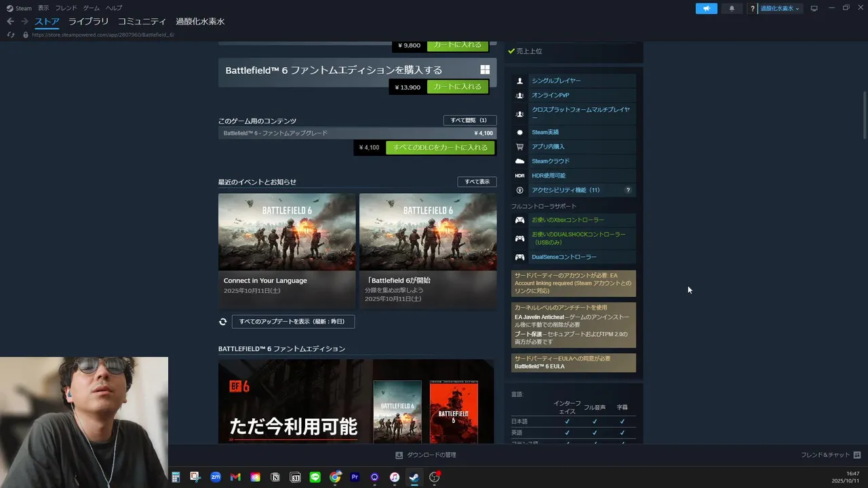Click the Xboxコントローラー support row
This screenshot has width=868, height=488.
pos(574,220)
